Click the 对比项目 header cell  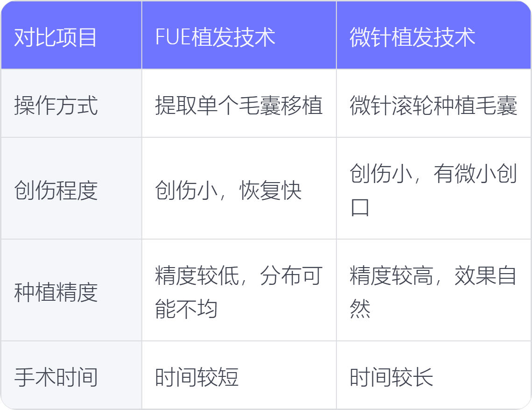point(71,35)
